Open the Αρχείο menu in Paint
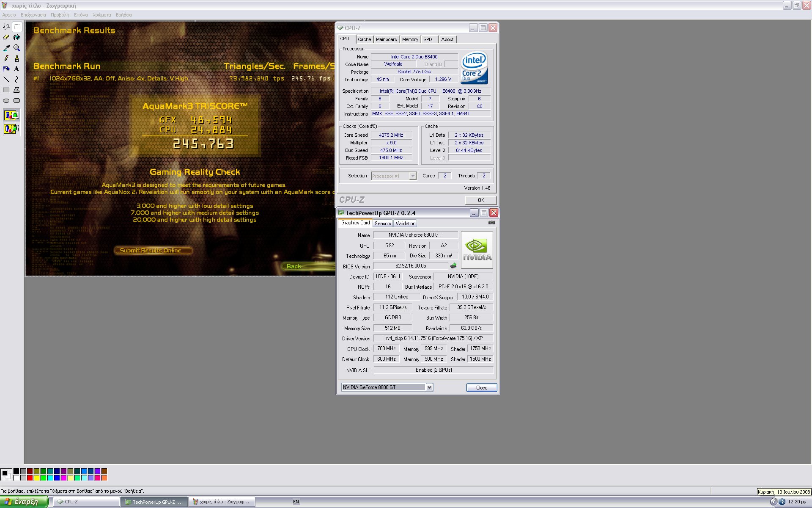This screenshot has height=508, width=812. (9, 15)
